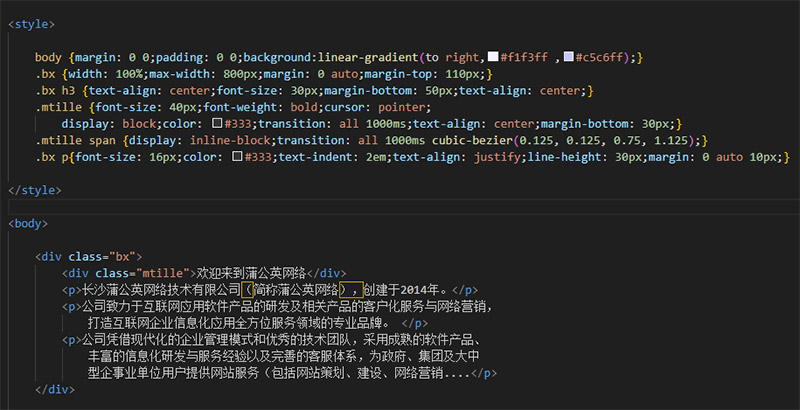Viewport: 800px width, 410px height.
Task: Click the line starting 丰富的信息化研发
Action: tap(284, 356)
